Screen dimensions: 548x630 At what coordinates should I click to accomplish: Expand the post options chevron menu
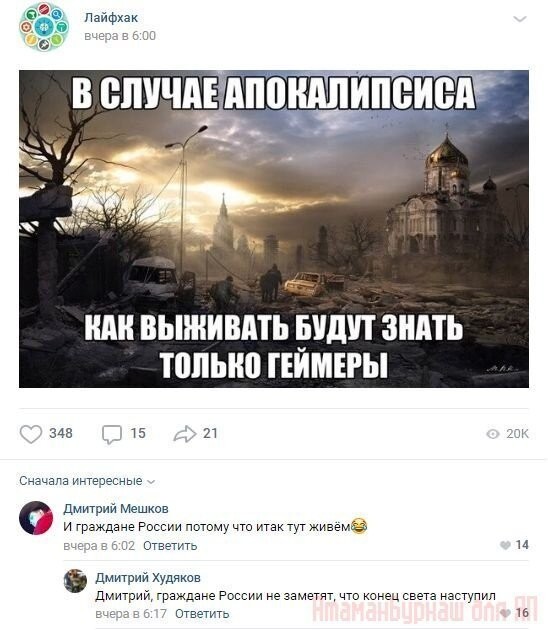[520, 19]
